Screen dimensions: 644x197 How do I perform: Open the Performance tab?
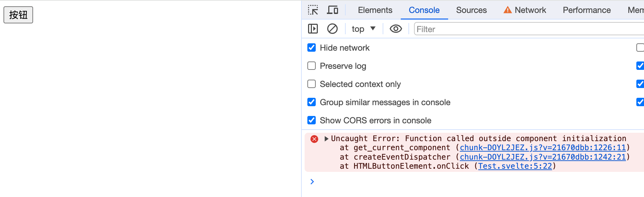point(586,10)
